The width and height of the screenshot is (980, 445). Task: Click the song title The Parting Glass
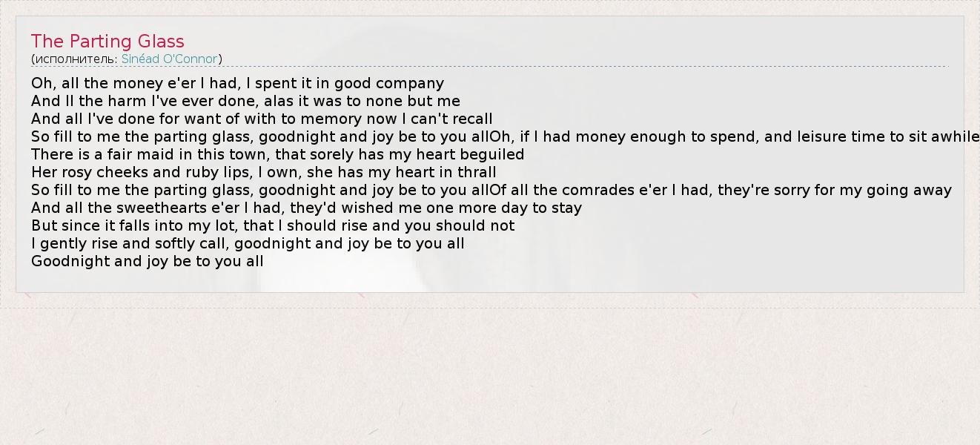point(107,42)
